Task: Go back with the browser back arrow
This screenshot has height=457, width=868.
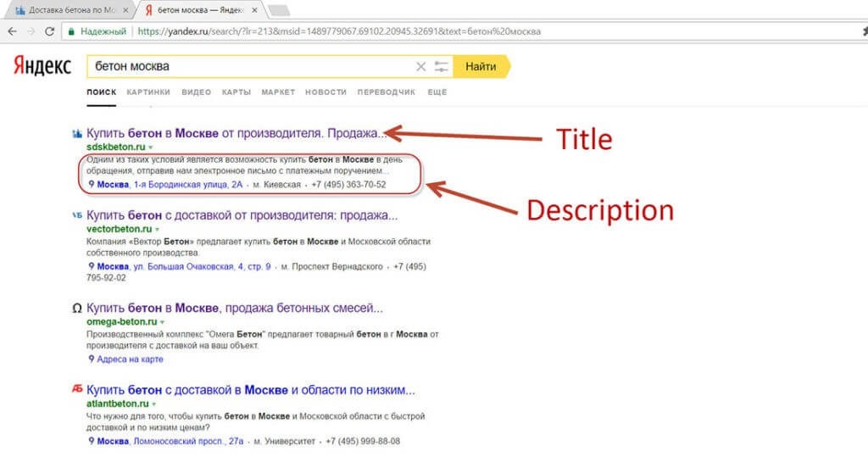Action: click(12, 31)
